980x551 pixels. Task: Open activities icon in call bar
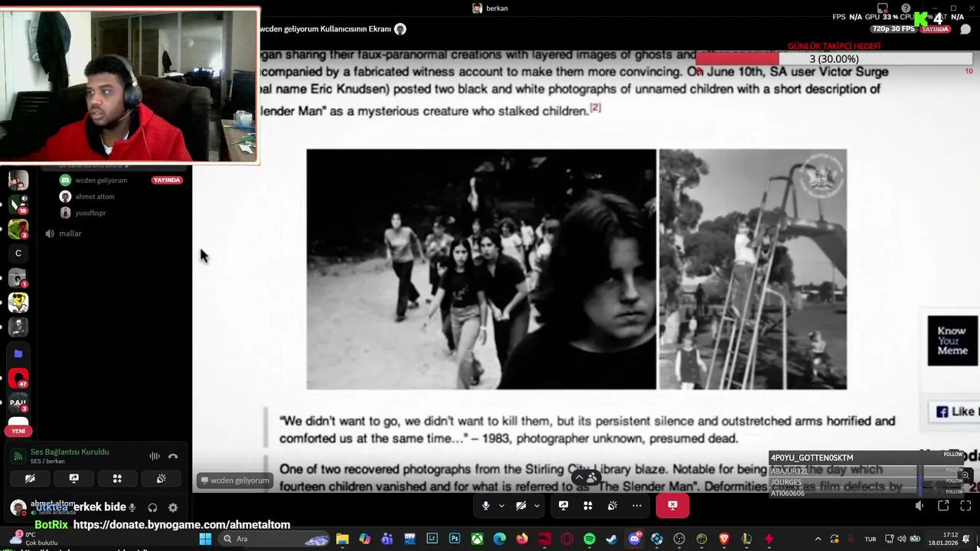point(588,505)
